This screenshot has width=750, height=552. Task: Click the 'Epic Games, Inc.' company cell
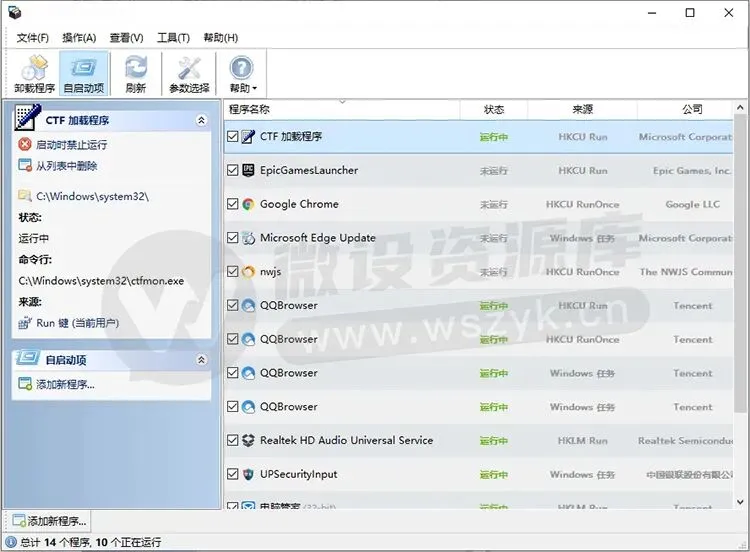tap(692, 171)
